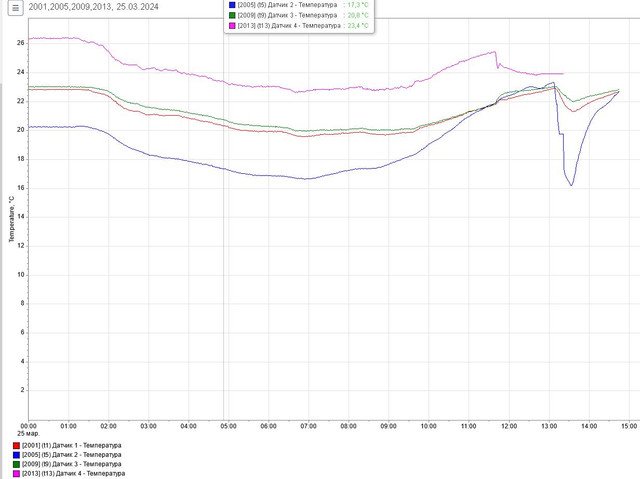
Task: Click tooltip row Датчик 2 value 17,3 °C
Action: pos(358,5)
